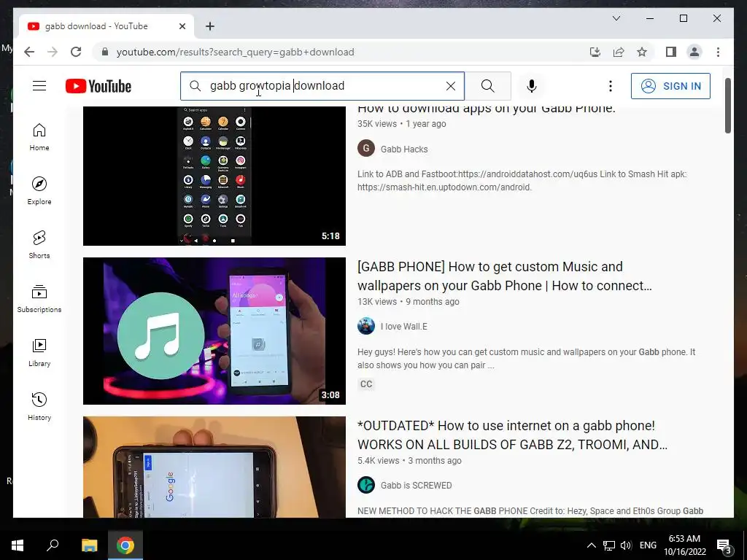The image size is (747, 560).
Task: Reload the page
Action: (x=76, y=52)
